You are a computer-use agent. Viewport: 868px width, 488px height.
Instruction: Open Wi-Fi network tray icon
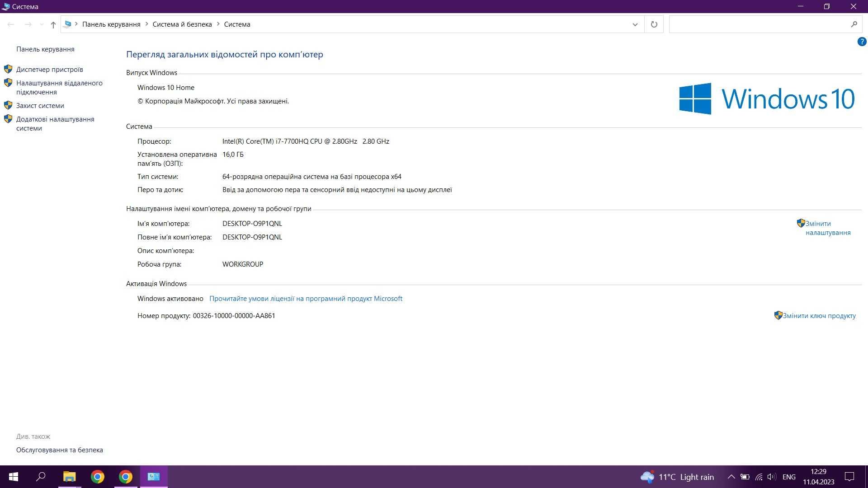pos(759,477)
